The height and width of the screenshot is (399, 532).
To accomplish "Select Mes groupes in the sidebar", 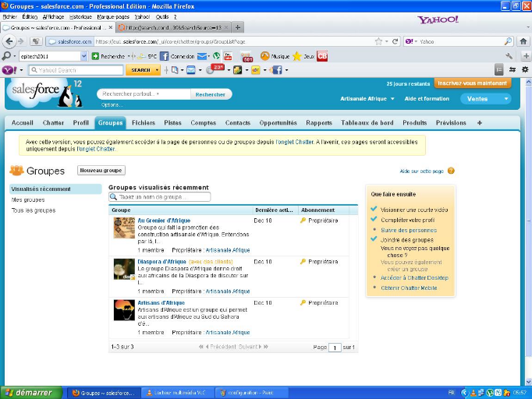I will click(x=28, y=199).
